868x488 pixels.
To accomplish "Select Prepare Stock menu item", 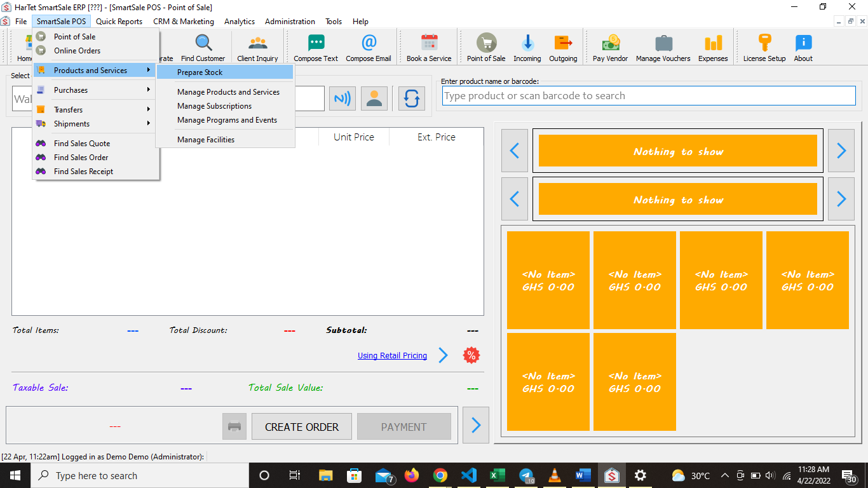I will coord(225,72).
